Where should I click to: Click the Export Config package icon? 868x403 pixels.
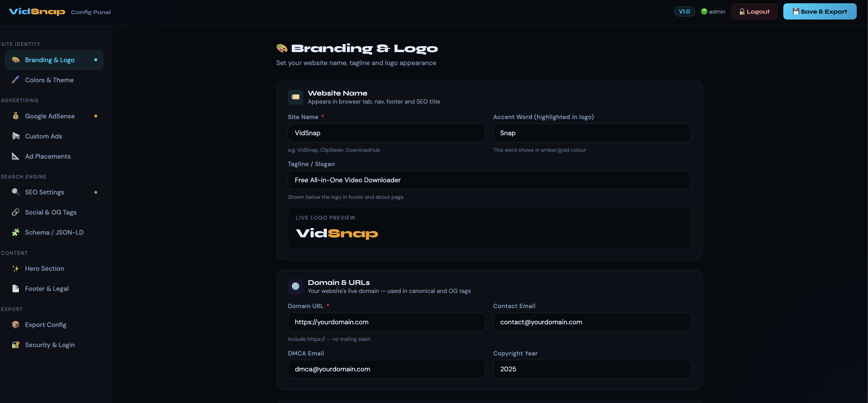(15, 325)
